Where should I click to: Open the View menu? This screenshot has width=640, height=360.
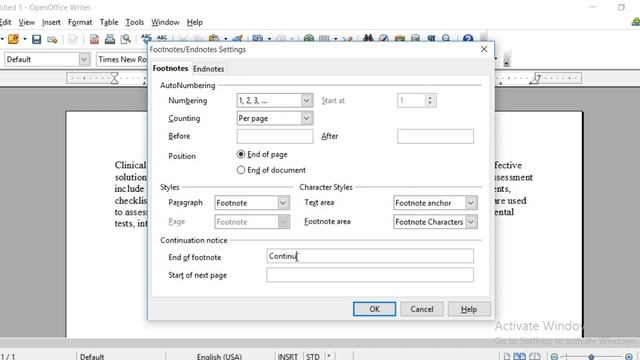coord(27,22)
